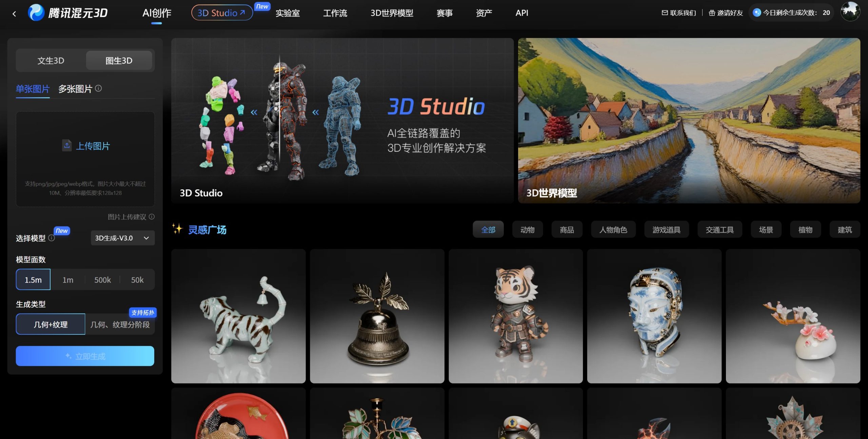Screen dimensions: 868x439
Task: Open the 工作流 menu item
Action: (335, 13)
